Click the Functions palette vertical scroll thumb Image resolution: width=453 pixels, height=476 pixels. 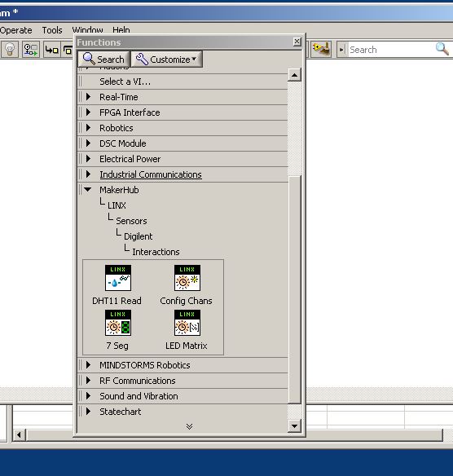tap(294, 289)
